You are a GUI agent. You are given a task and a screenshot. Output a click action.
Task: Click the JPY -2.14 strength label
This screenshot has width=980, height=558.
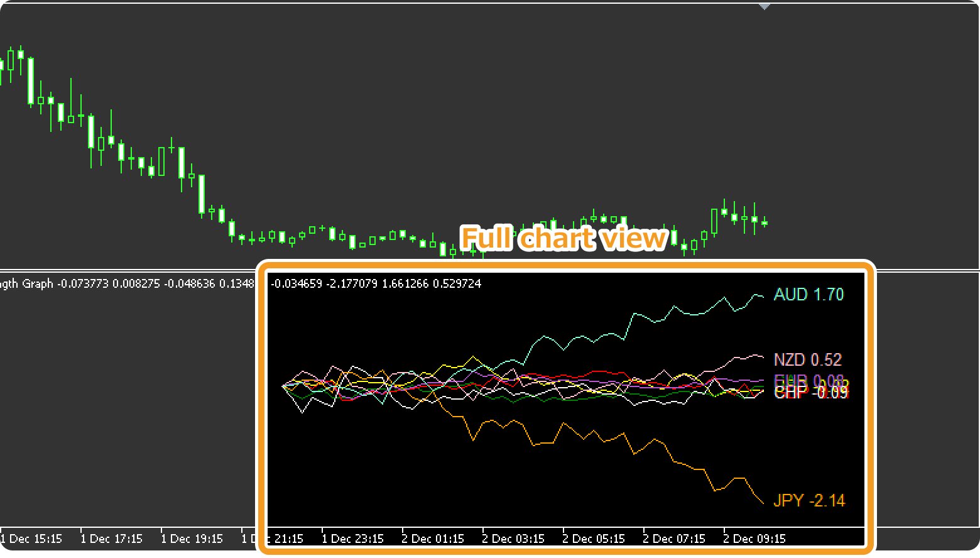tap(809, 500)
